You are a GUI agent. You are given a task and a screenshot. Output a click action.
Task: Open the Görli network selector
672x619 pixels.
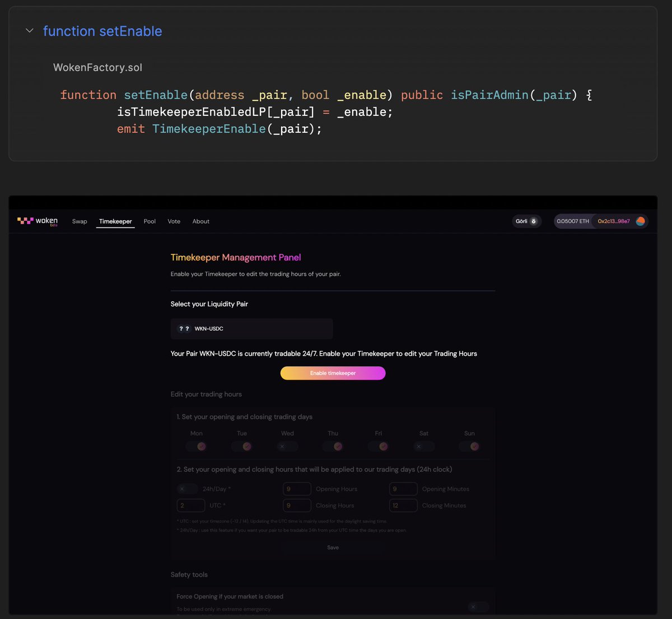tap(527, 221)
